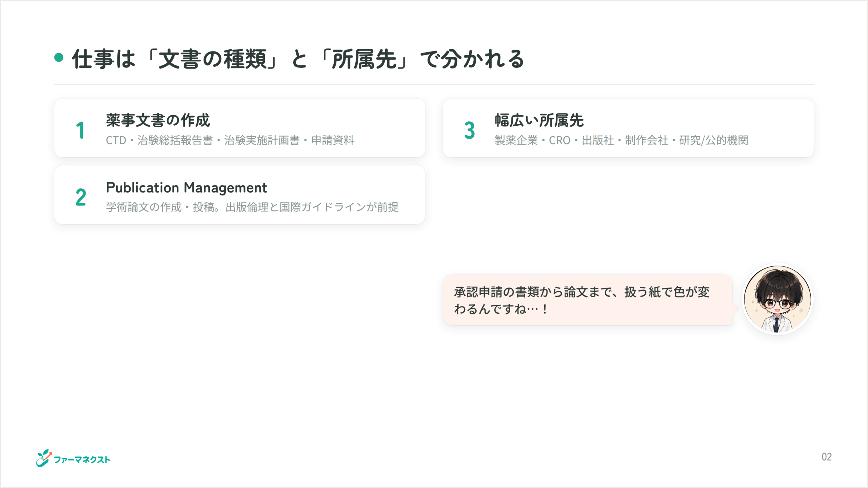Select the 薬事文書の作成 card heading
Screen dimensions: 868x488
(158, 120)
